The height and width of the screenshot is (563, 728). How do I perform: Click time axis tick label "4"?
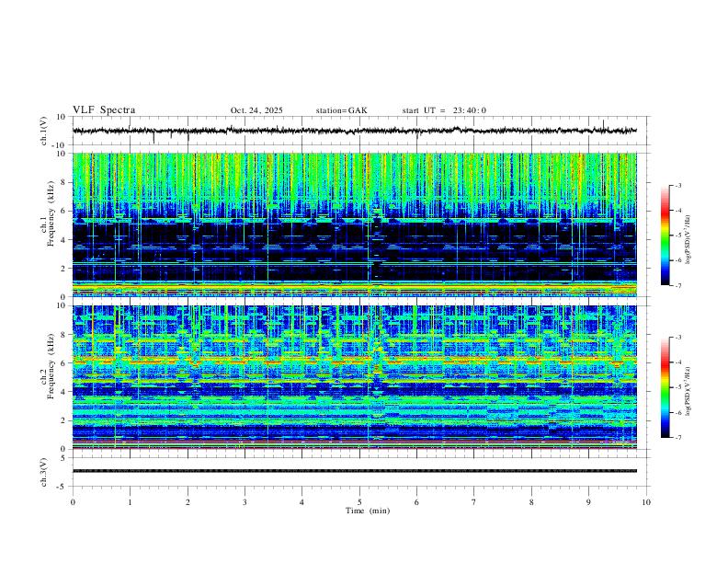(x=301, y=502)
